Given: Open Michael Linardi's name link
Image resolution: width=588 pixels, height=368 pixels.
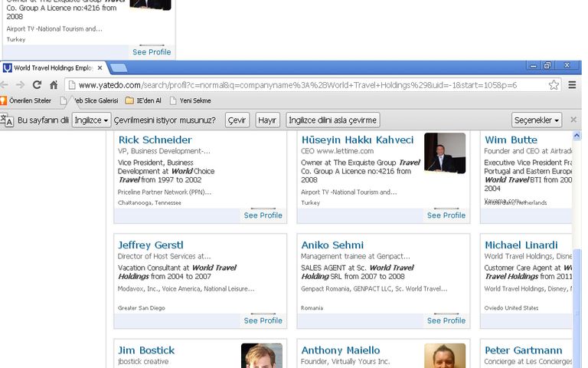Looking at the screenshot, I should tap(521, 245).
